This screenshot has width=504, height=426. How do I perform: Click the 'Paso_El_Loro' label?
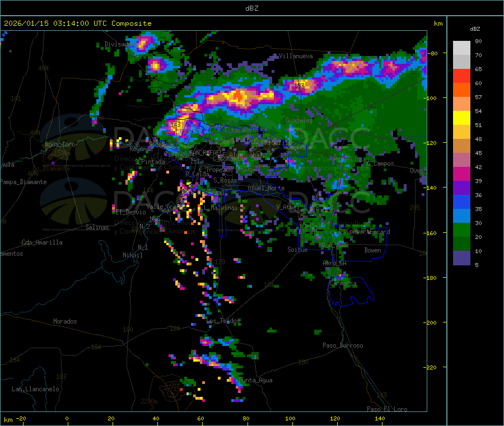click(x=387, y=409)
